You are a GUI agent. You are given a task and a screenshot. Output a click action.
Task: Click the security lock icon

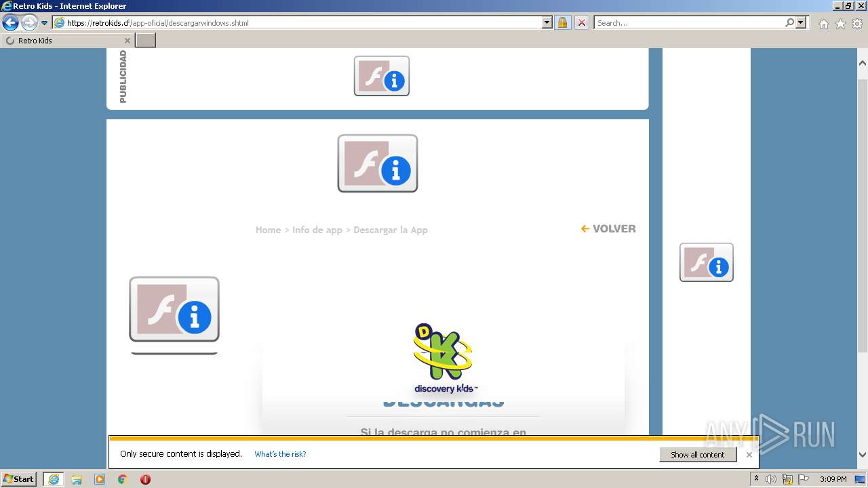tap(562, 22)
